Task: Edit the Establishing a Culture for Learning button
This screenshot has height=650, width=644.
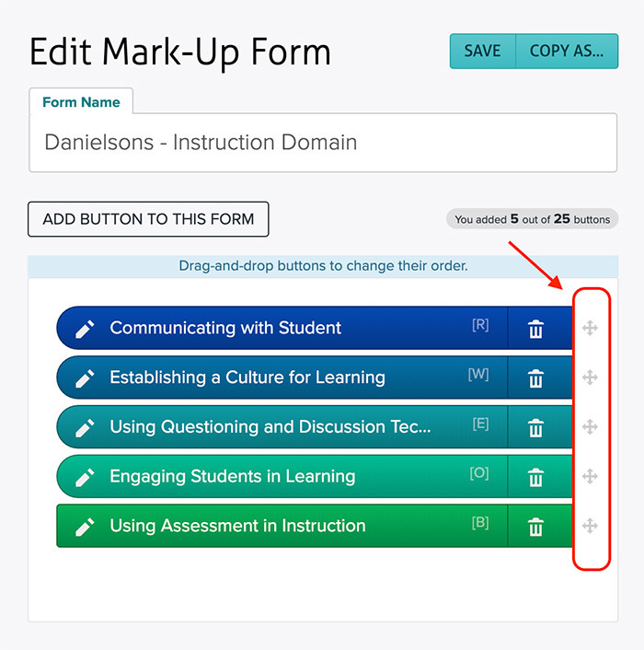Action: [x=85, y=378]
